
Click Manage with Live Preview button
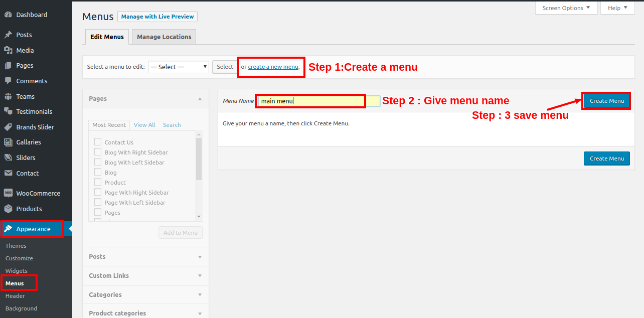point(157,17)
